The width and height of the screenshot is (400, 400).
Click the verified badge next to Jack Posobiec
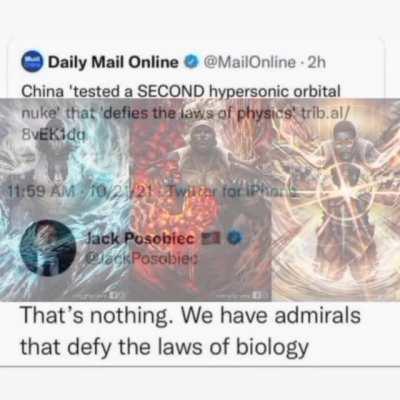click(x=236, y=239)
